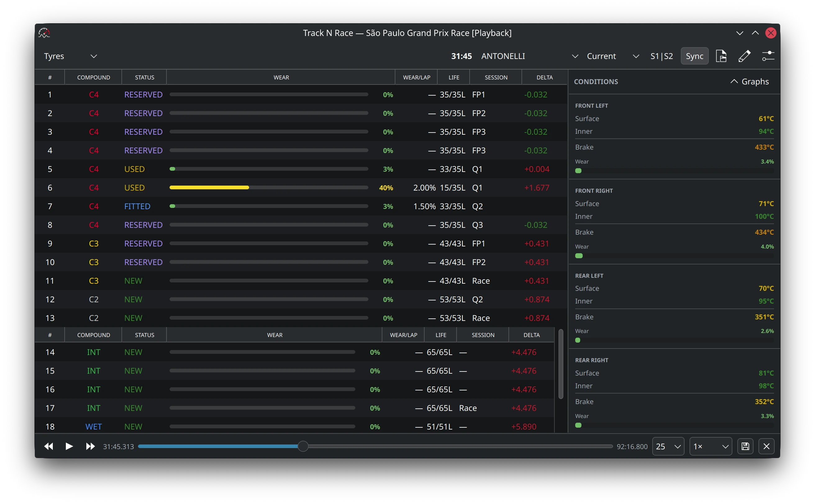Sort by the upper COMPOUND column header
815x504 pixels.
point(93,77)
